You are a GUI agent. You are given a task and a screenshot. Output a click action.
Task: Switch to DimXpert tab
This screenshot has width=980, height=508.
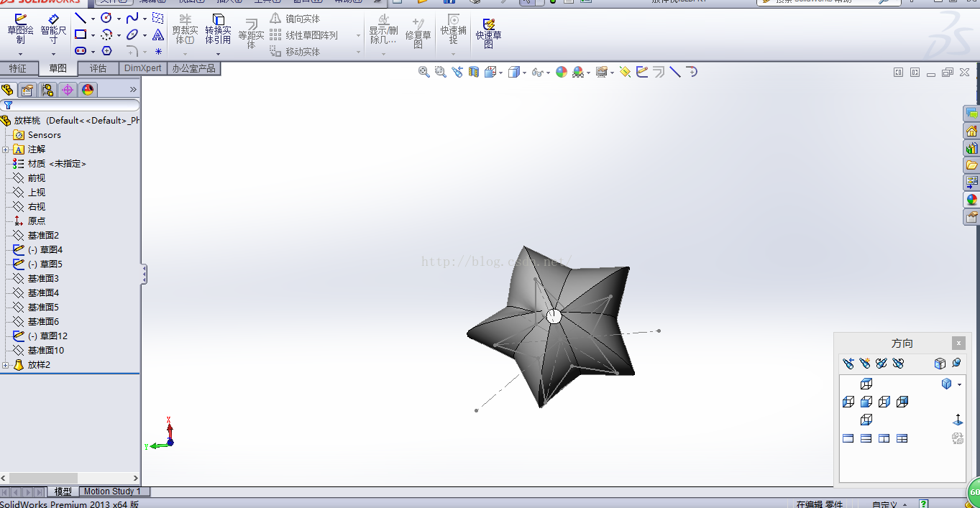142,68
